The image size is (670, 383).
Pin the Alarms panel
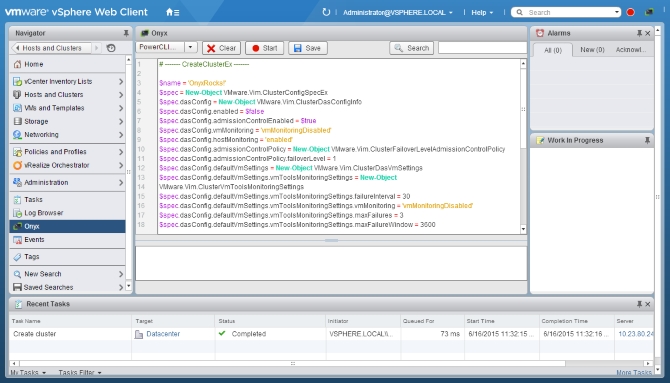point(639,33)
